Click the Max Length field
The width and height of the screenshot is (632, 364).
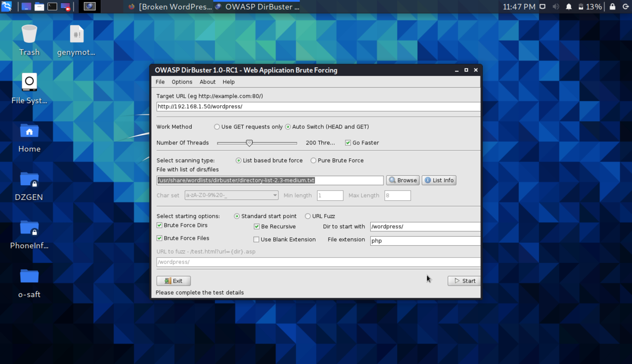(x=397, y=195)
